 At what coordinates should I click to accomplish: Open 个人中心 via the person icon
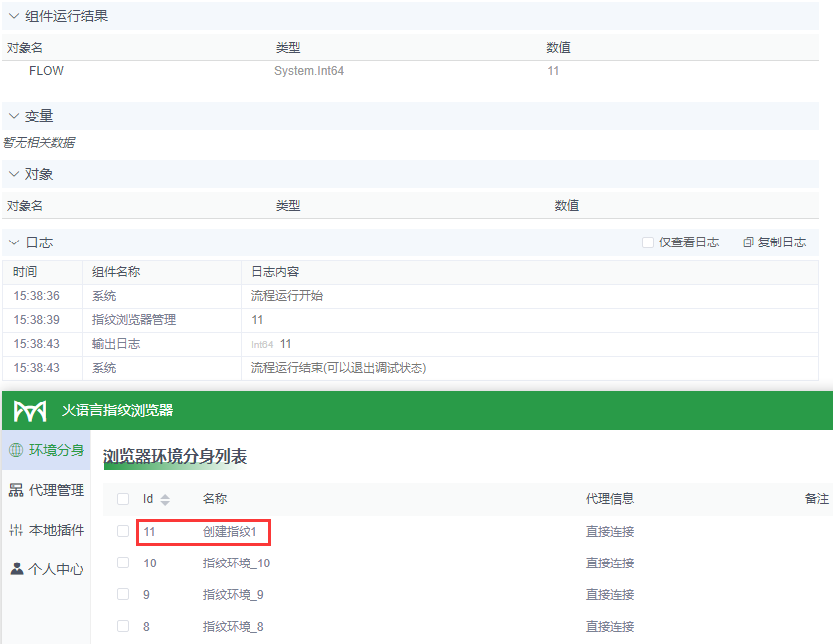pos(18,569)
